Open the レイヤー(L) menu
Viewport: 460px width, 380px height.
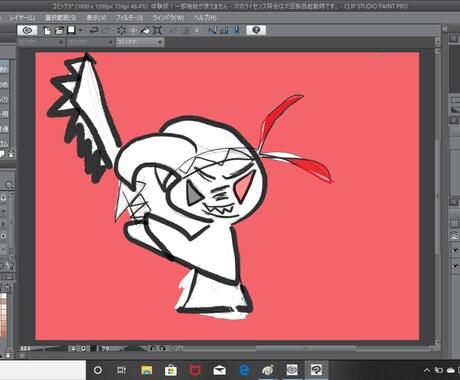pos(22,18)
